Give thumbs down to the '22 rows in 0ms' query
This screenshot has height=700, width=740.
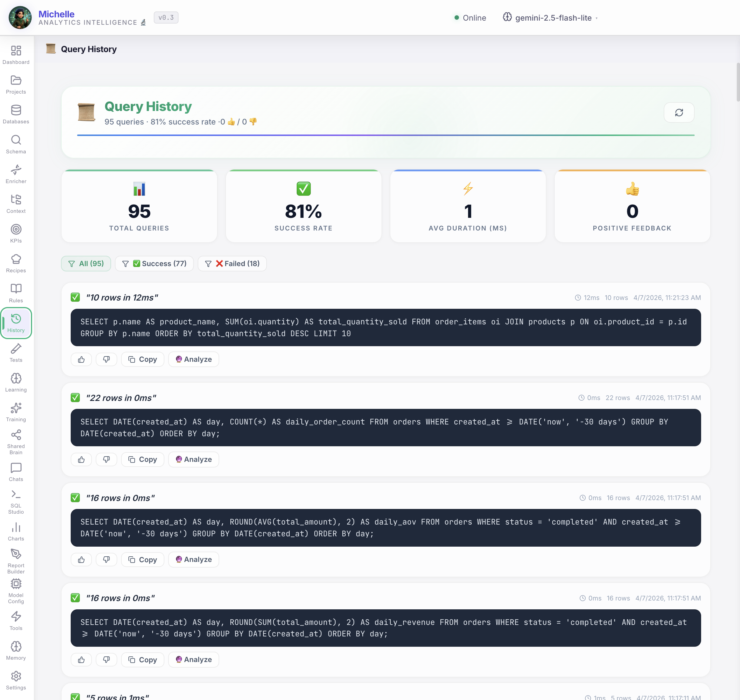[106, 459]
